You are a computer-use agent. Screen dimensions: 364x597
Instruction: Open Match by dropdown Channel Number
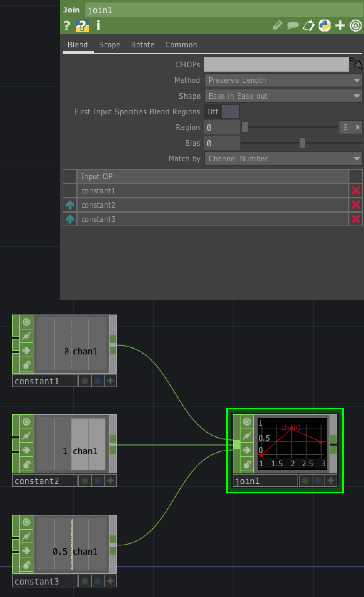tap(284, 159)
